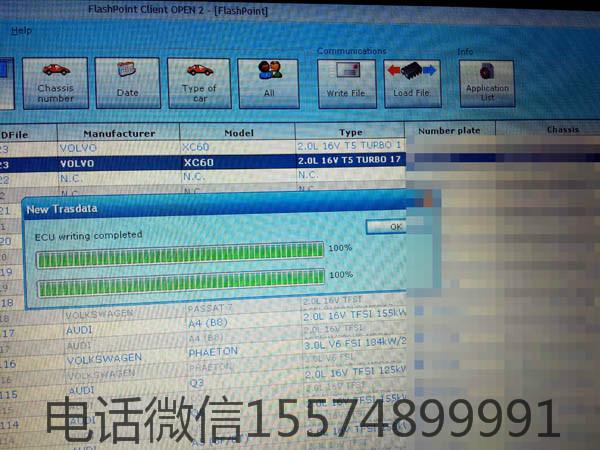Screen dimensions: 600x450
Task: Click type cell 2.0L 16V TFSI 125kW
Action: tap(355, 372)
